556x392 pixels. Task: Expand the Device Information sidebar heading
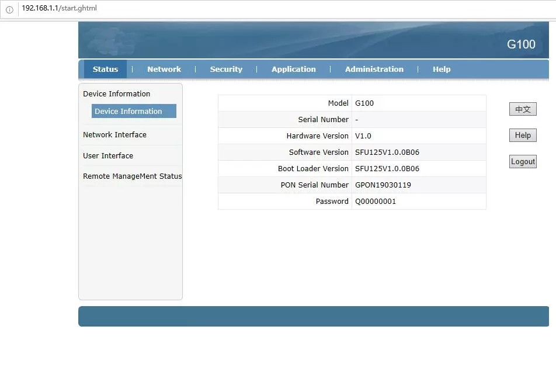pyautogui.click(x=117, y=93)
